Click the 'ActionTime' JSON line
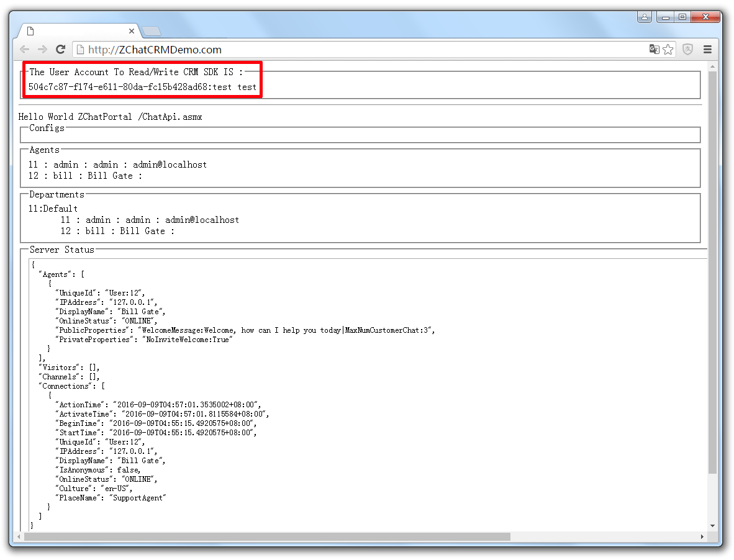Screen dimensions: 734x560 click(158, 405)
